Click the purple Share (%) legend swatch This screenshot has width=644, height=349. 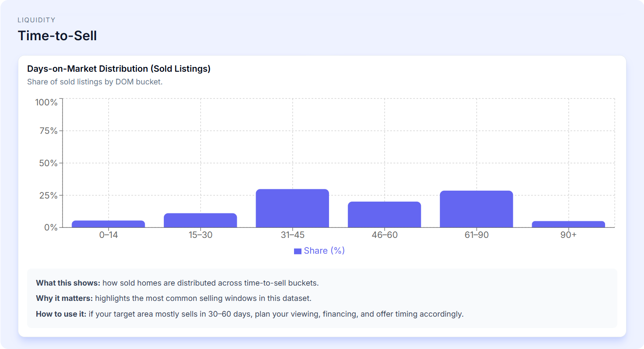coord(298,251)
